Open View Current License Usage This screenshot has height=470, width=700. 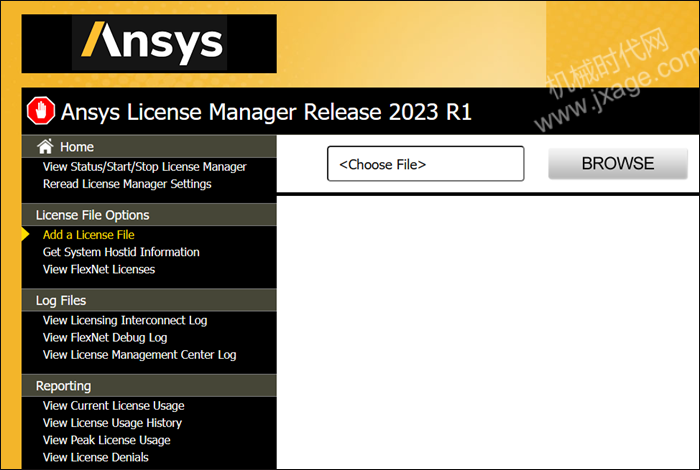pos(113,406)
